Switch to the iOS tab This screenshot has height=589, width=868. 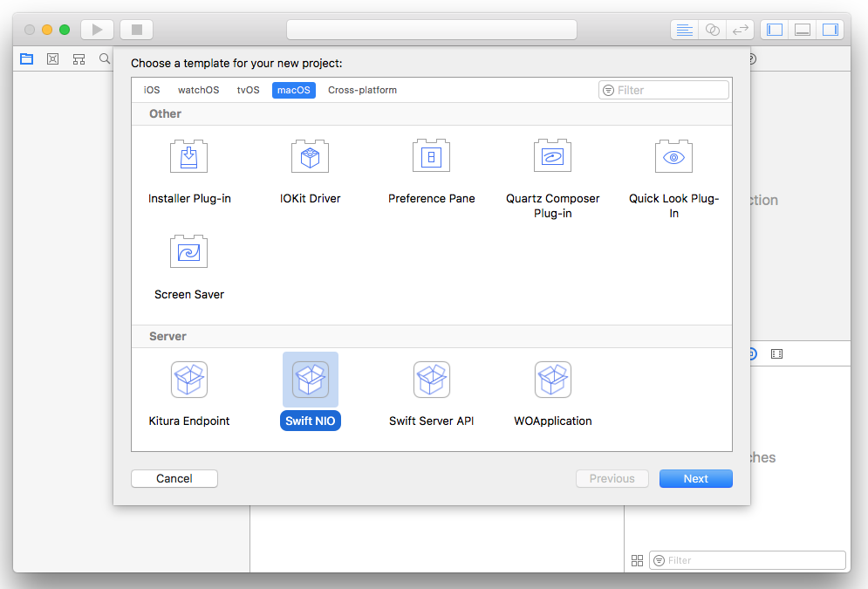152,90
